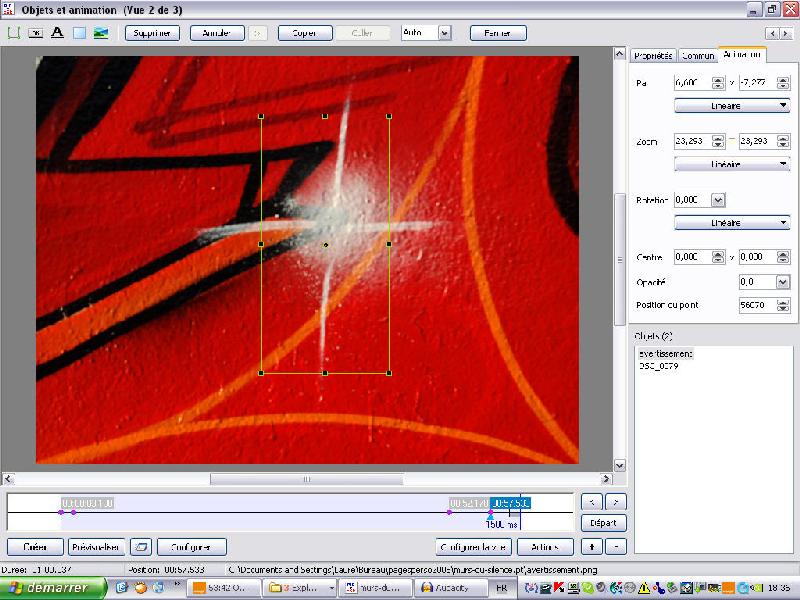Click the horizontal scrollbar thumb under the preview
Screen dimensions: 800x600
[307, 479]
